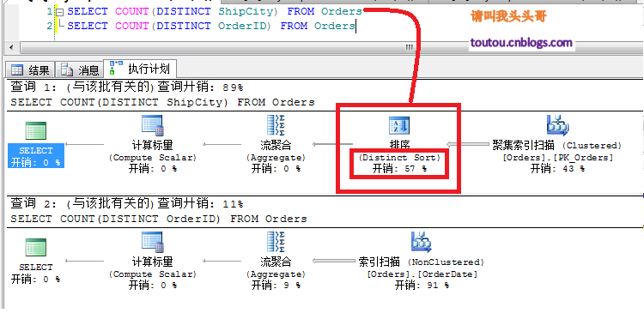Viewport: 644px width, 313px height.
Task: Click the '聚集索引扫描 (Clustered)' label
Action: tap(557, 145)
